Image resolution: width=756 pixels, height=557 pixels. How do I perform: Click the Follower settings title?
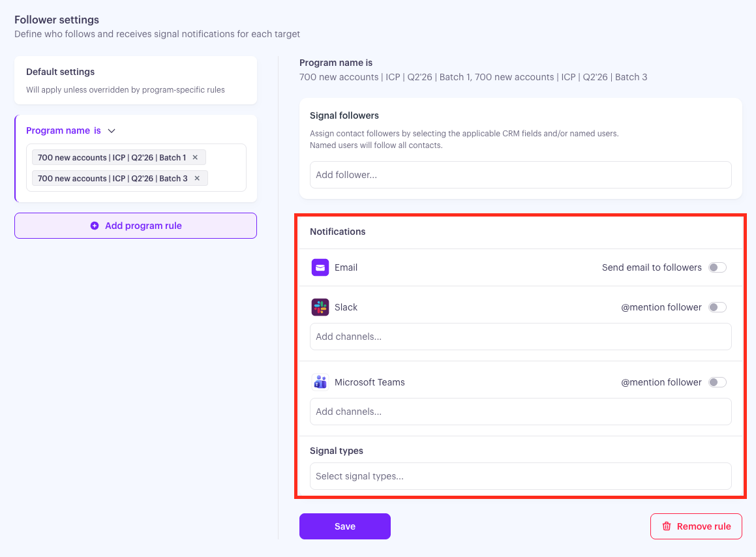[x=56, y=20]
